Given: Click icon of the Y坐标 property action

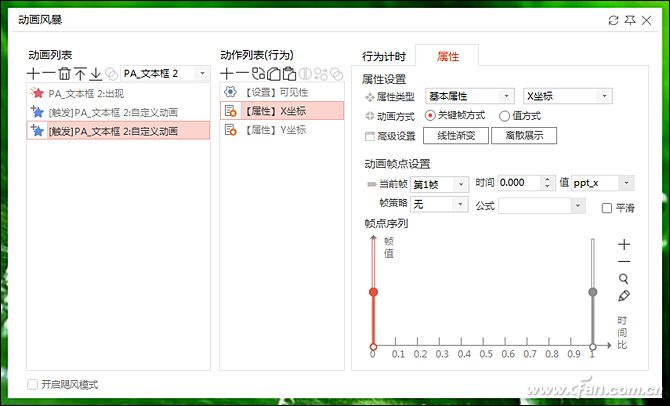Looking at the screenshot, I should pyautogui.click(x=230, y=129).
